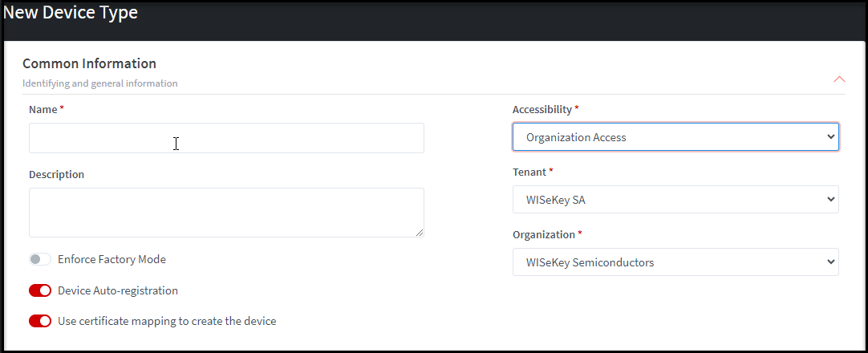Collapse the Common Information section chevron
The image size is (868, 353).
[839, 79]
